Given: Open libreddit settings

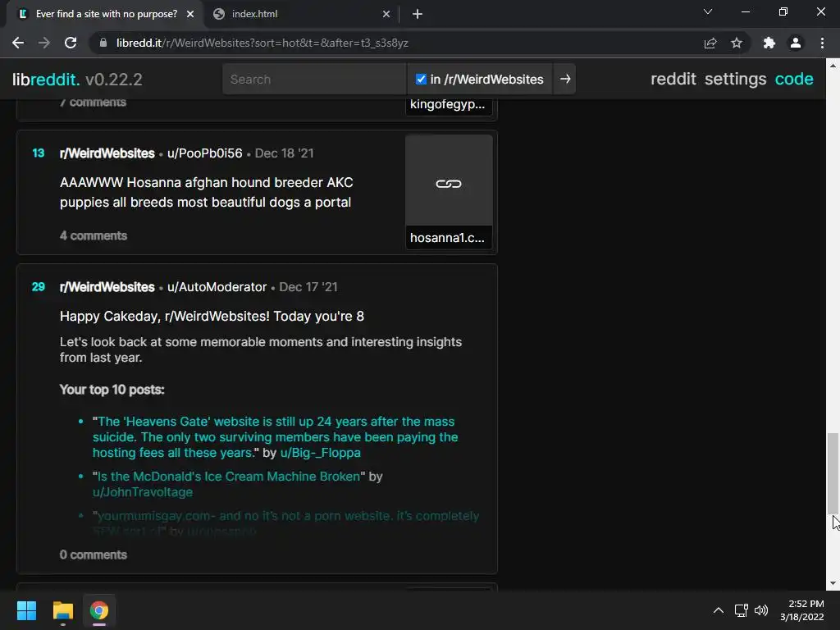Looking at the screenshot, I should tap(735, 79).
